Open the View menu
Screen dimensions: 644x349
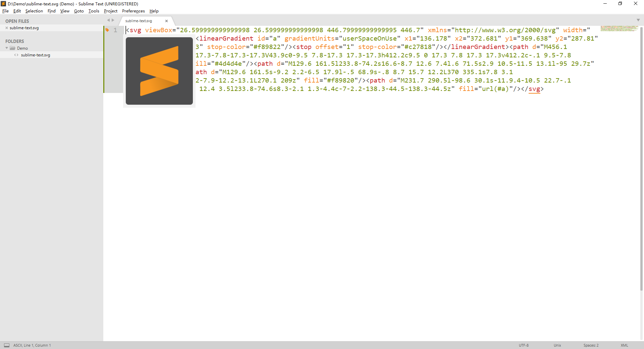[x=65, y=11]
